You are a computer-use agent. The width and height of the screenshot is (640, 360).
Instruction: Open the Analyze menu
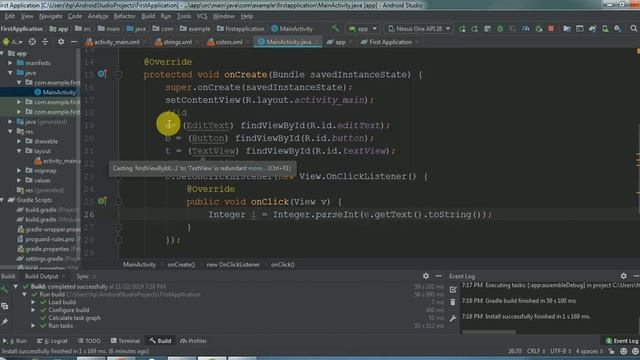[x=98, y=16]
